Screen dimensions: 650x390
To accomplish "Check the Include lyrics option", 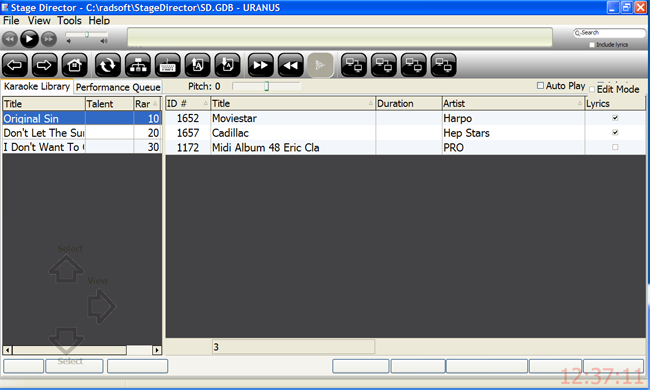I will (x=592, y=45).
